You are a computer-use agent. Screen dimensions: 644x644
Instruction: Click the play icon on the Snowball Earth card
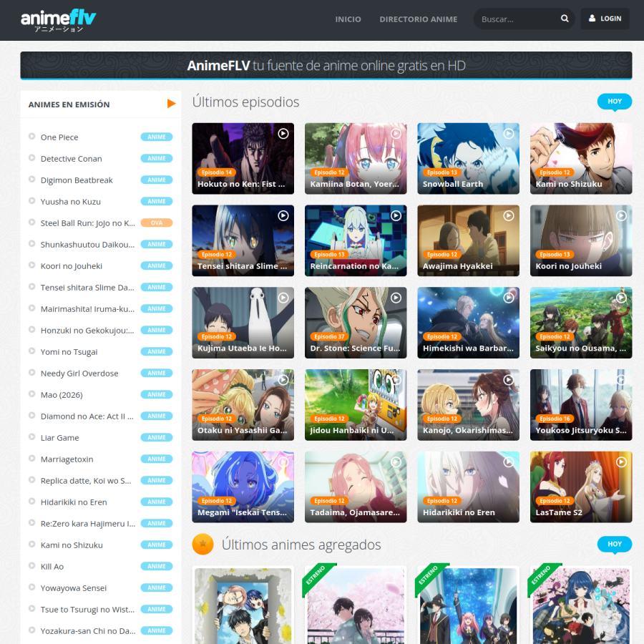509,134
